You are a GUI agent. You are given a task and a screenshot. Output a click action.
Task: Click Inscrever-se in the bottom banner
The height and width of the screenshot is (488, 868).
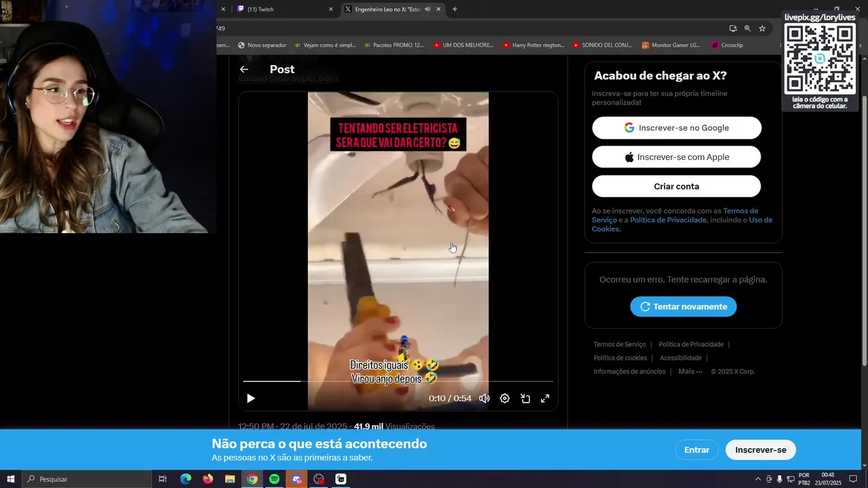point(761,449)
